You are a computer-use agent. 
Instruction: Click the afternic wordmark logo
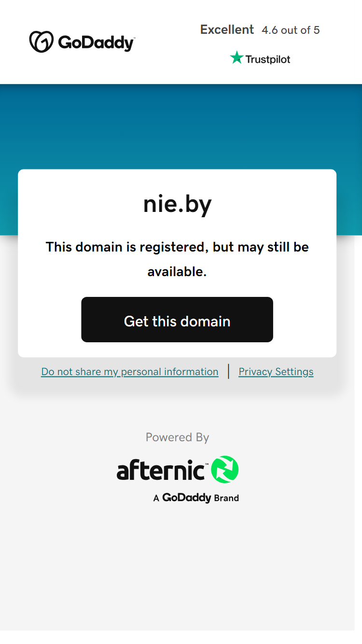pyautogui.click(x=161, y=470)
